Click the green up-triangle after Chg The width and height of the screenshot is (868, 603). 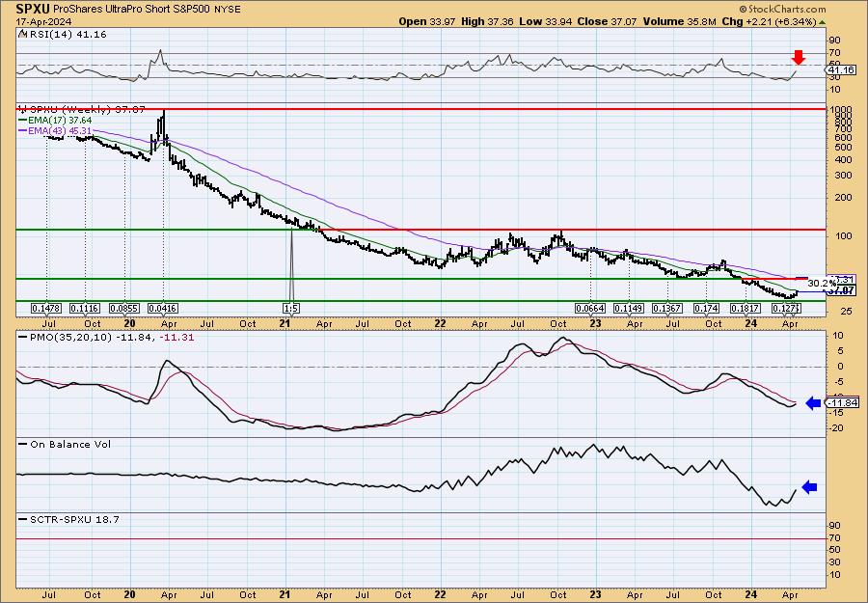point(823,22)
